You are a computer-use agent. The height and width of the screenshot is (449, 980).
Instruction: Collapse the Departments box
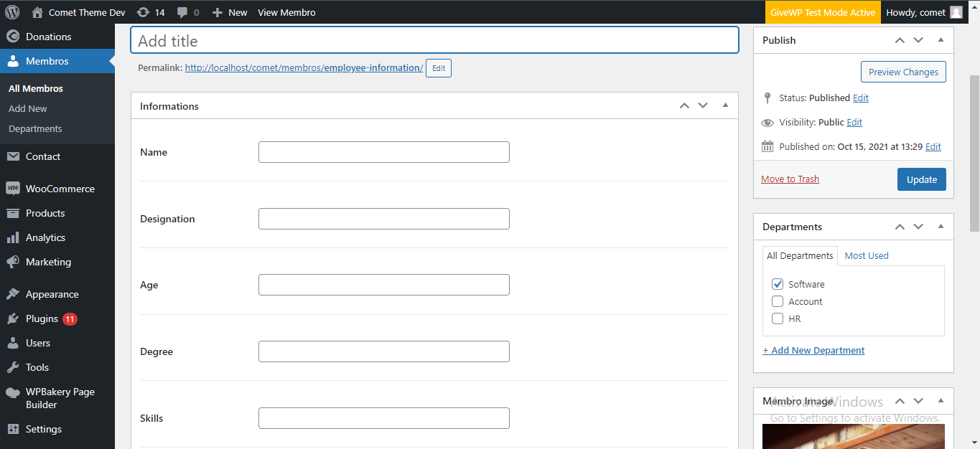(x=941, y=227)
